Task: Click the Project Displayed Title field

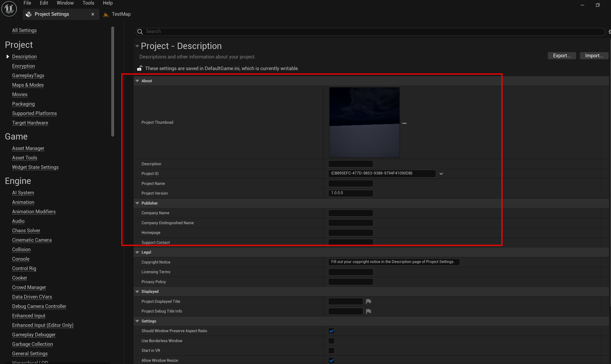Action: click(x=346, y=301)
